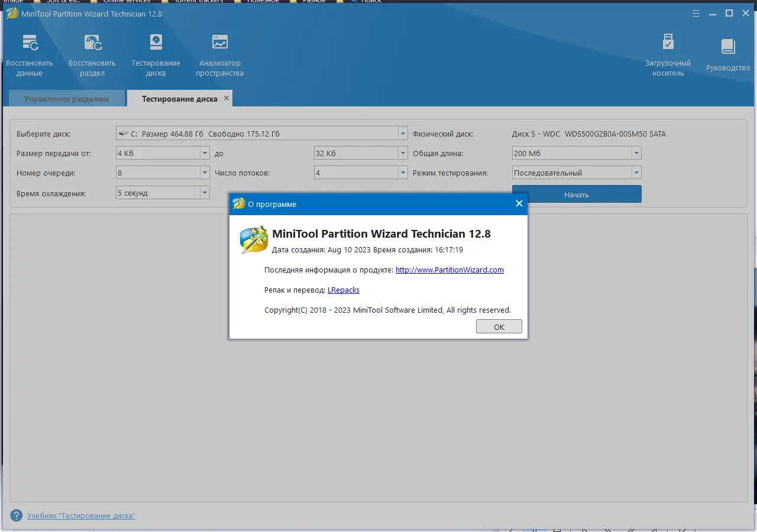The width and height of the screenshot is (757, 532).
Task: Click the LRepacks link
Action: tap(343, 290)
